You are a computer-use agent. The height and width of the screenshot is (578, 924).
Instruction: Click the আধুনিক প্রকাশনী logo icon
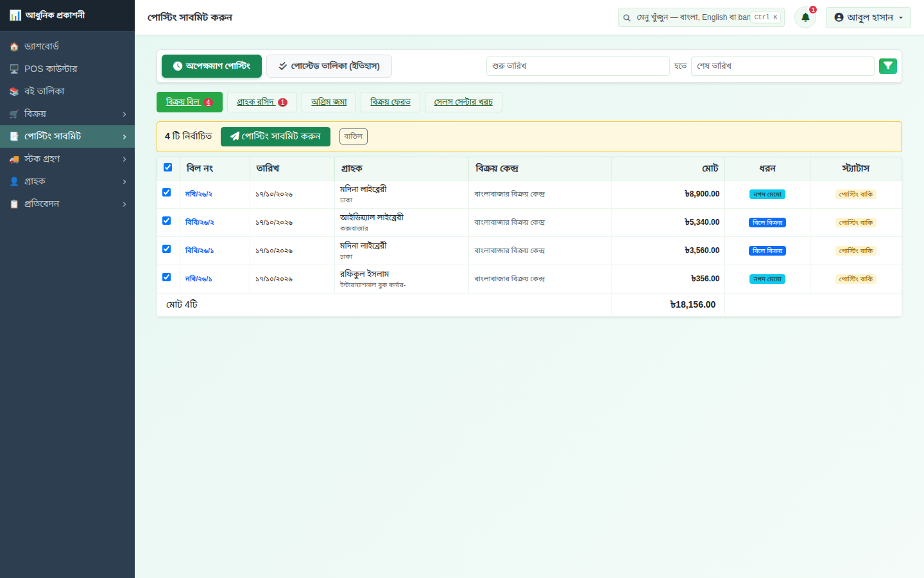[x=15, y=15]
